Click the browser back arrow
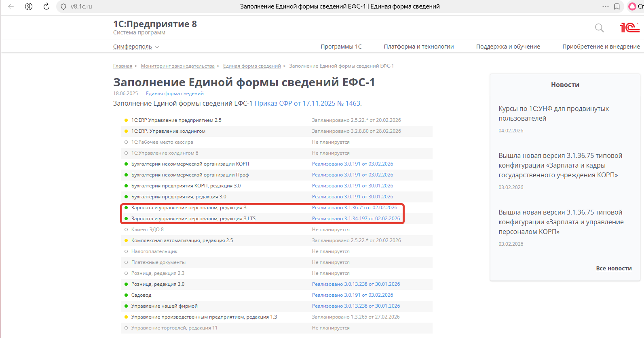Image resolution: width=644 pixels, height=338 pixels. pyautogui.click(x=11, y=6)
